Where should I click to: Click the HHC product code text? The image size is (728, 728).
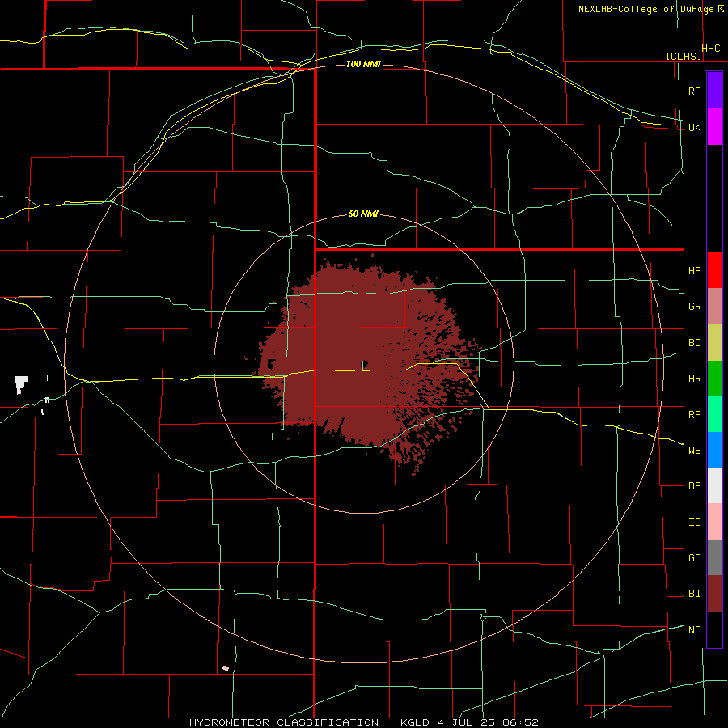pyautogui.click(x=711, y=49)
